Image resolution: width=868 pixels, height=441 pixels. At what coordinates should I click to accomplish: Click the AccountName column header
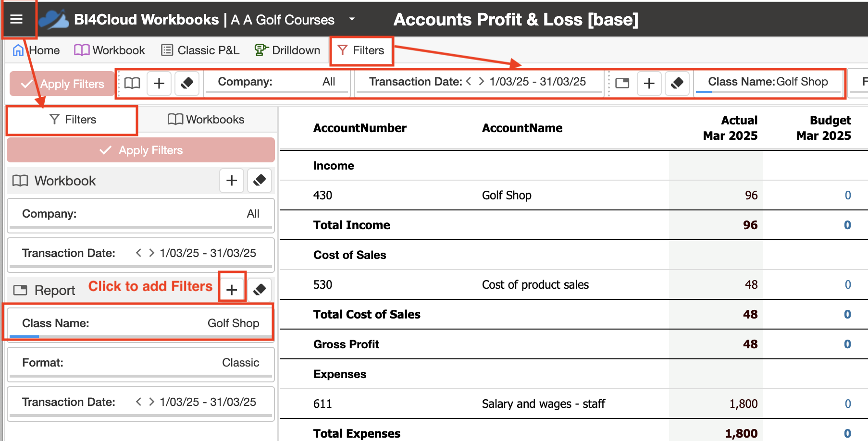coord(522,128)
